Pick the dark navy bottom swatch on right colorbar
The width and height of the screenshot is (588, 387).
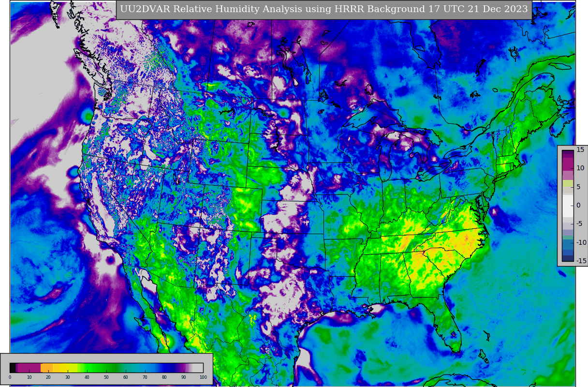coord(568,258)
